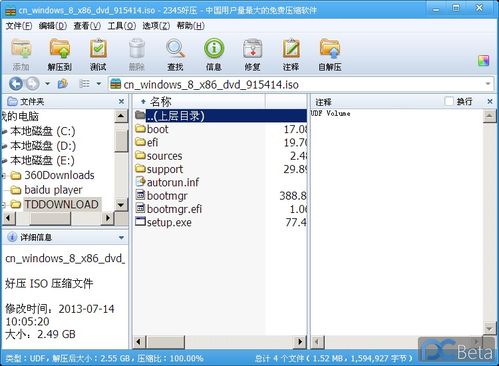Select the 测试 test archive icon

[x=98, y=55]
